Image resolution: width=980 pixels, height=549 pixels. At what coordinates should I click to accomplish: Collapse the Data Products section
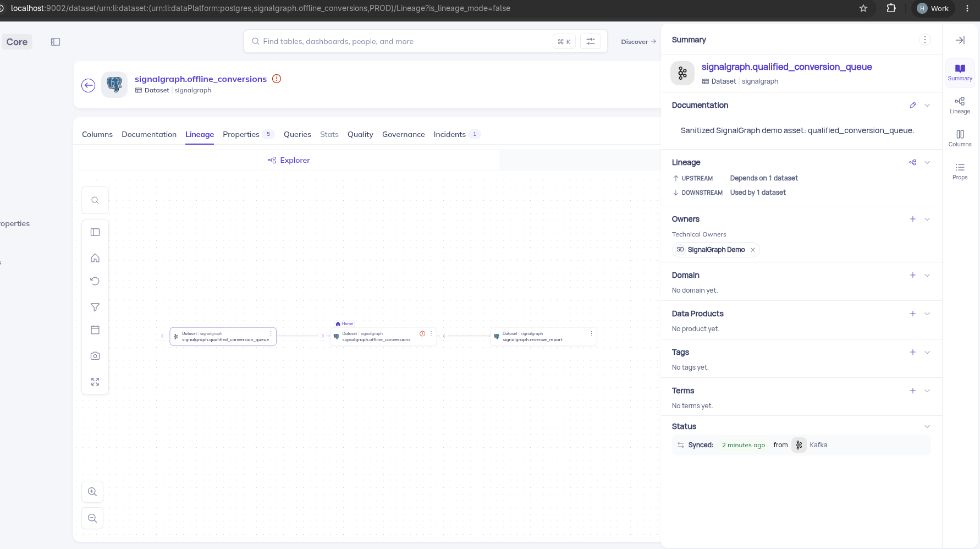[x=927, y=314]
